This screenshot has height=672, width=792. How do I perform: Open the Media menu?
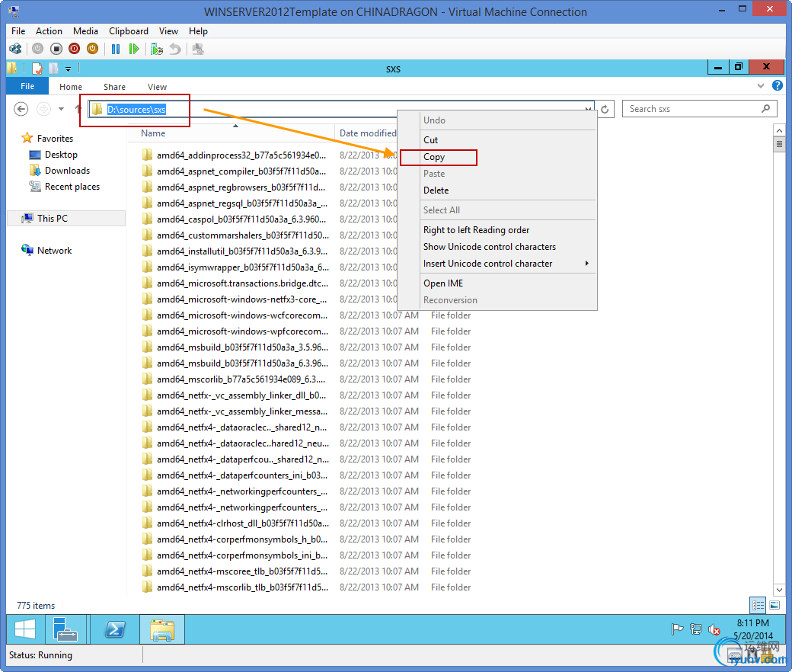pos(85,30)
